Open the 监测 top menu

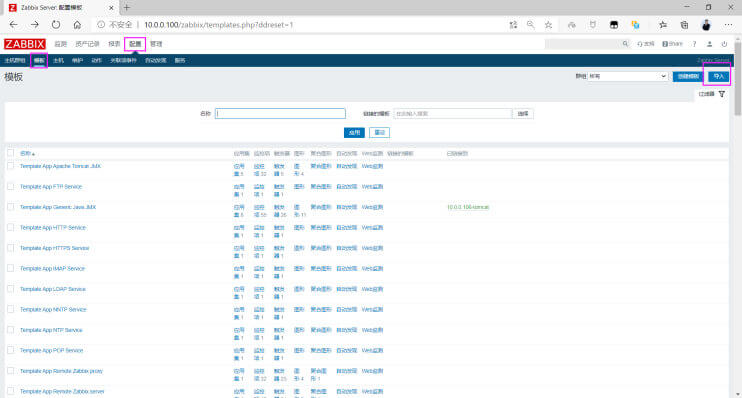click(x=61, y=44)
